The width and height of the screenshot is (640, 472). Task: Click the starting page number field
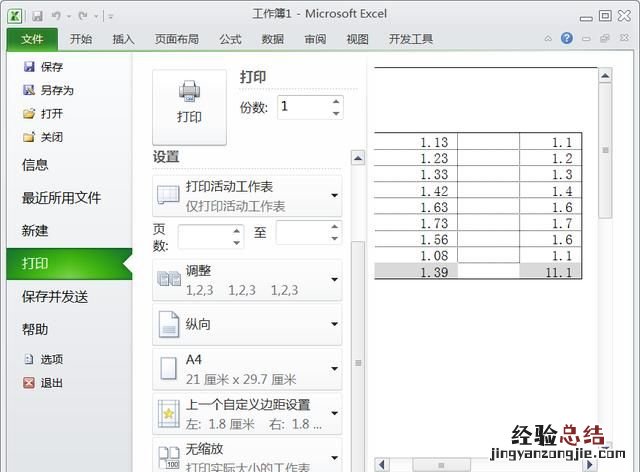tap(204, 236)
